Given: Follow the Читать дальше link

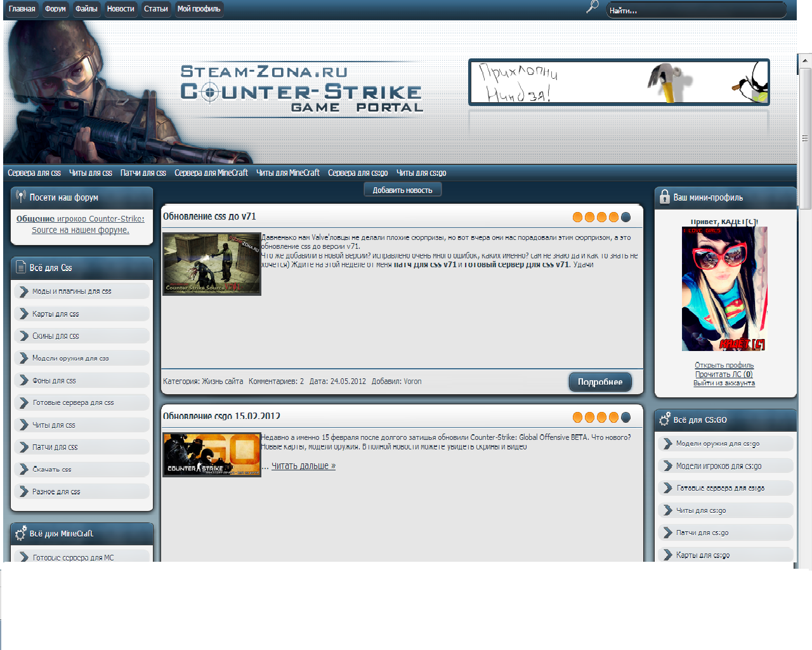Looking at the screenshot, I should [303, 466].
